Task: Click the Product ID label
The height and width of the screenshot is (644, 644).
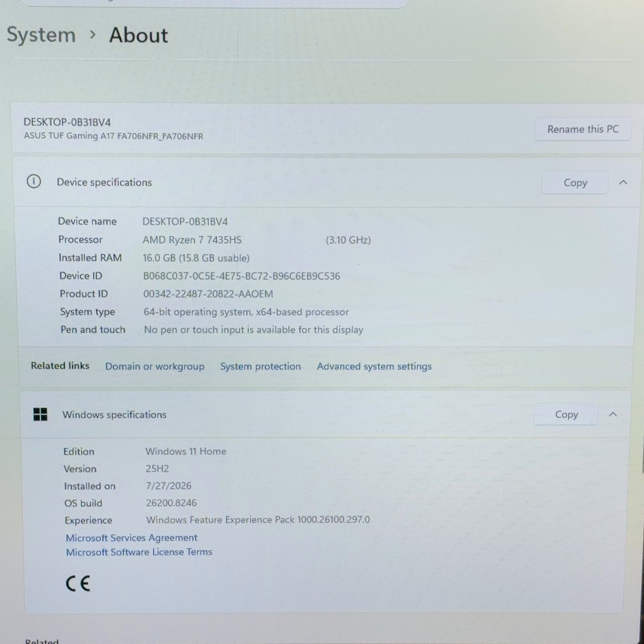Action: [84, 294]
